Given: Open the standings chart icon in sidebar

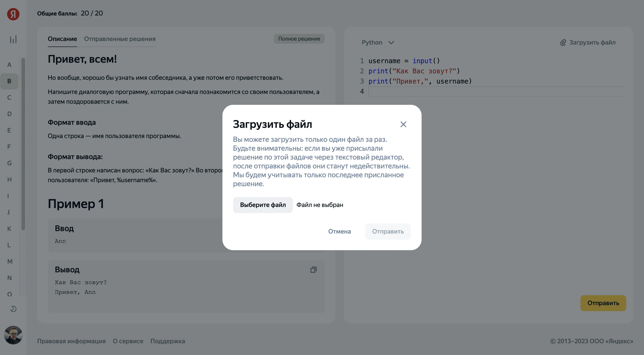Looking at the screenshot, I should (13, 39).
